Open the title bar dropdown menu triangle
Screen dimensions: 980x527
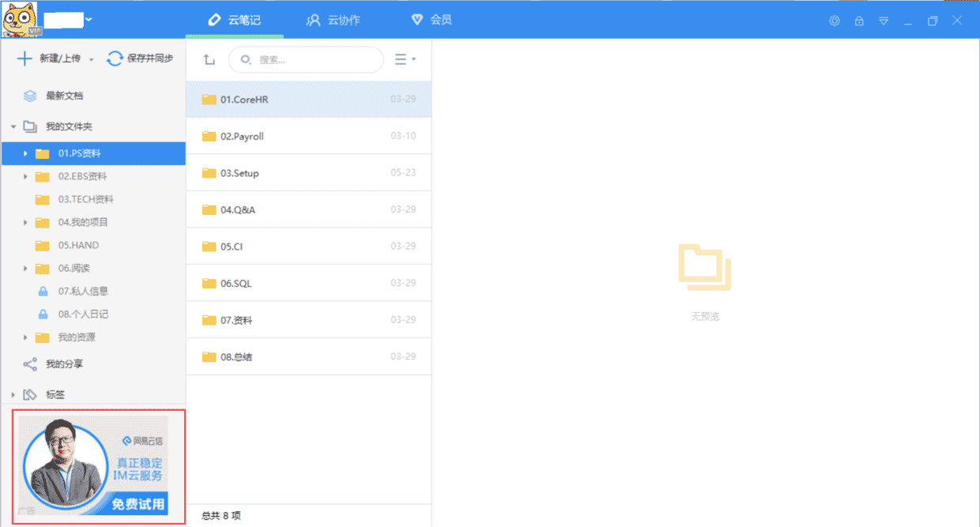point(884,21)
